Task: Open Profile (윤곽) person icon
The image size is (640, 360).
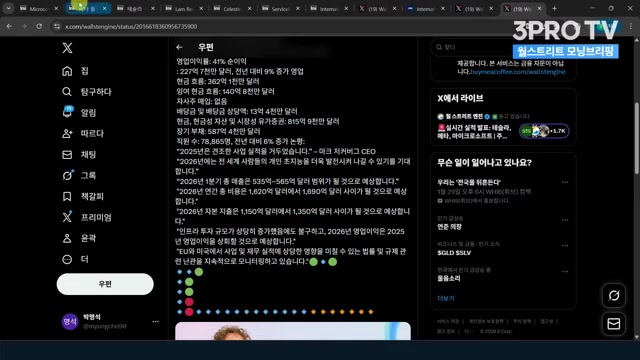Action: coord(67,238)
